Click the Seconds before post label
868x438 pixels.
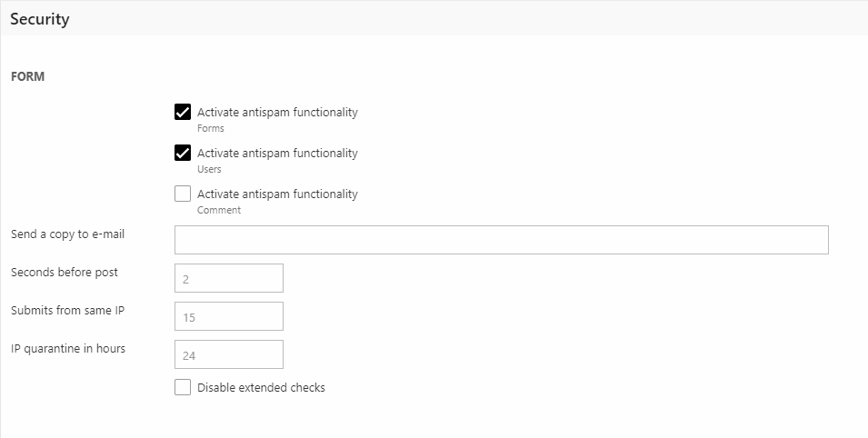click(65, 273)
